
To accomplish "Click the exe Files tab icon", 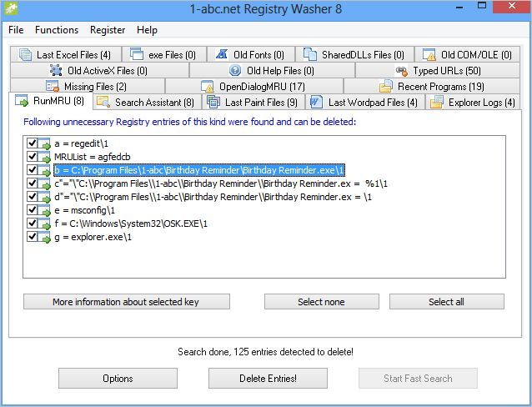I will (137, 53).
